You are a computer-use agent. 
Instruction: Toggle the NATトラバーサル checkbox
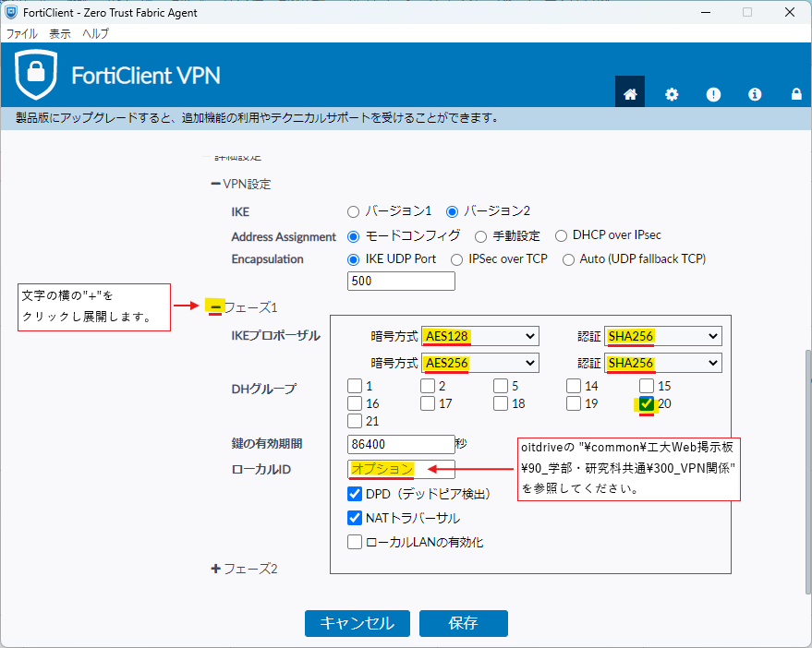tap(355, 518)
